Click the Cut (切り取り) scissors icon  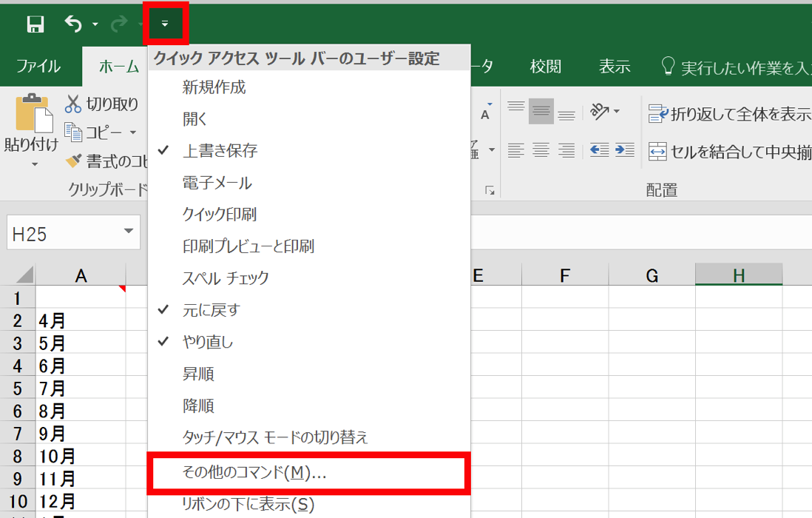tap(74, 104)
